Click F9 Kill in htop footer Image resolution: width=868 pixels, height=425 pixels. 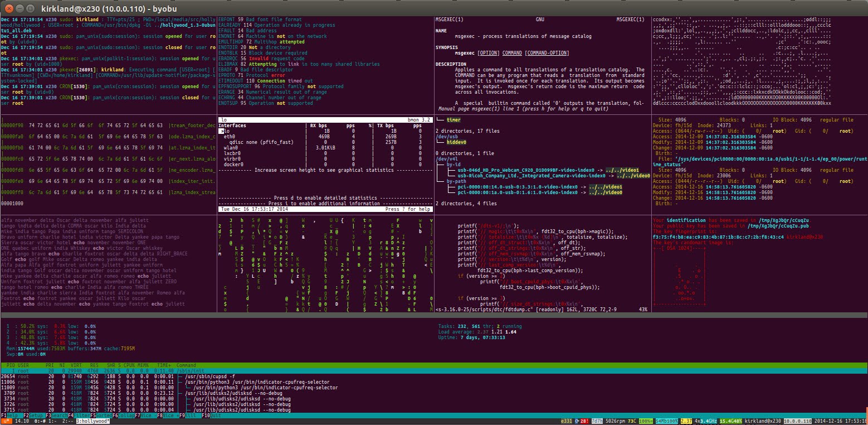(190, 415)
